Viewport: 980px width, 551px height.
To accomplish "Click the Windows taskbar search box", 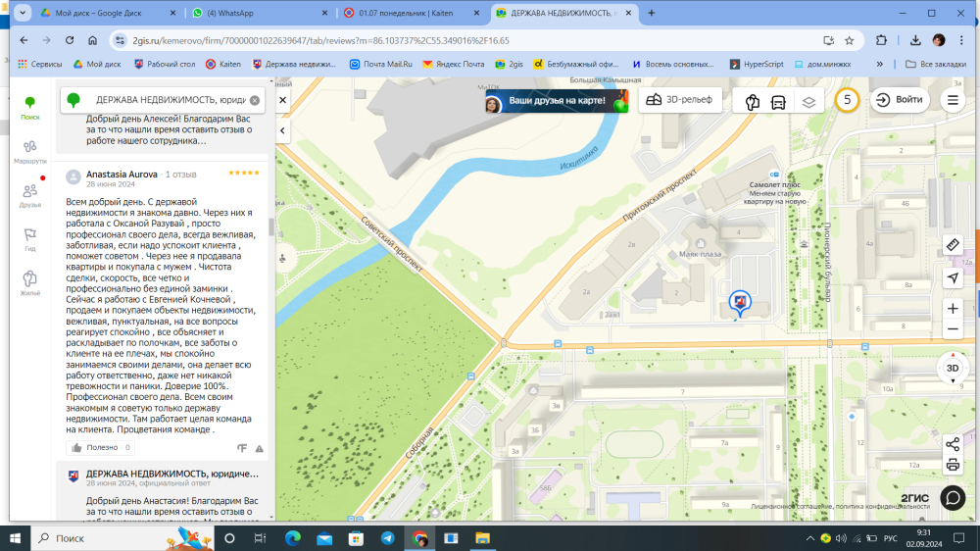I will point(122,538).
